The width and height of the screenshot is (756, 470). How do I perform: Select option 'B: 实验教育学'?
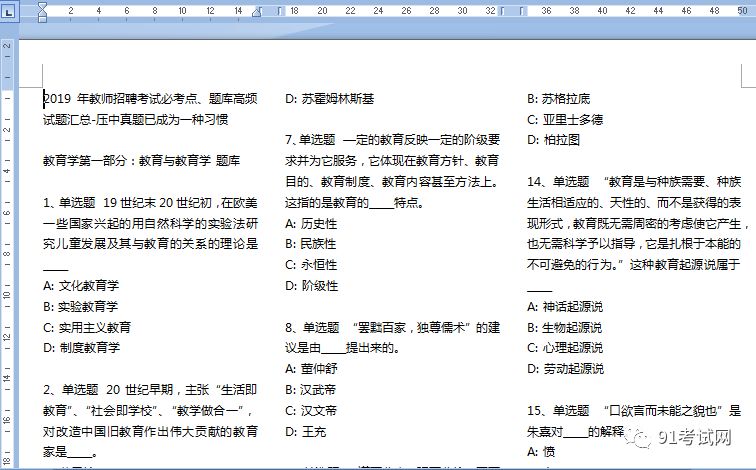click(81, 307)
